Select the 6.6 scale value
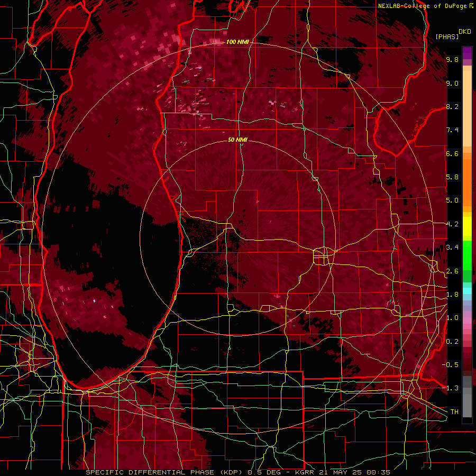This screenshot has height=476, width=476. [452, 153]
